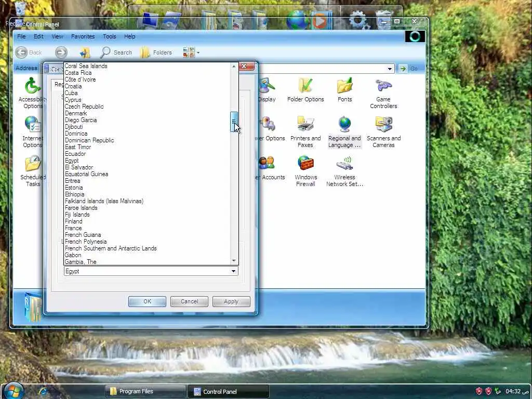Select Coral Sea Islands in the list
The height and width of the screenshot is (399, 532).
(86, 66)
